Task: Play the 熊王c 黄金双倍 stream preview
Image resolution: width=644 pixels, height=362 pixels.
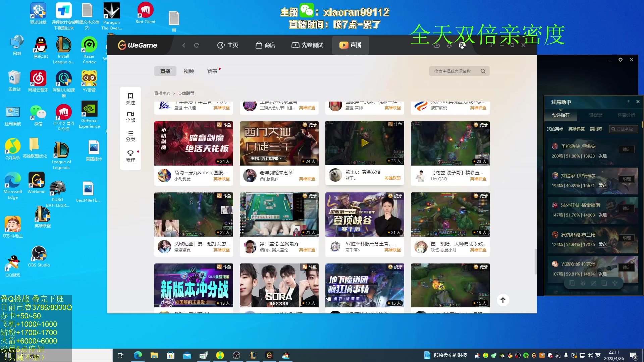Action: click(365, 143)
